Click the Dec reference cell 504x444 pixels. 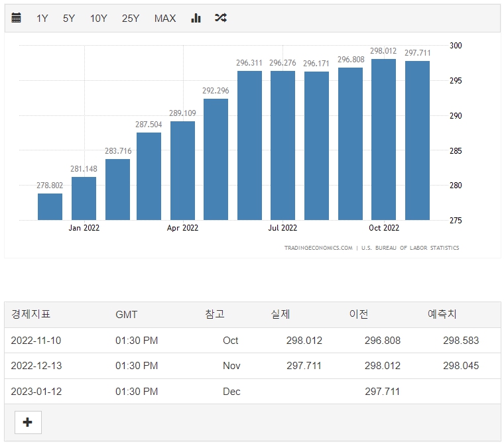click(231, 391)
